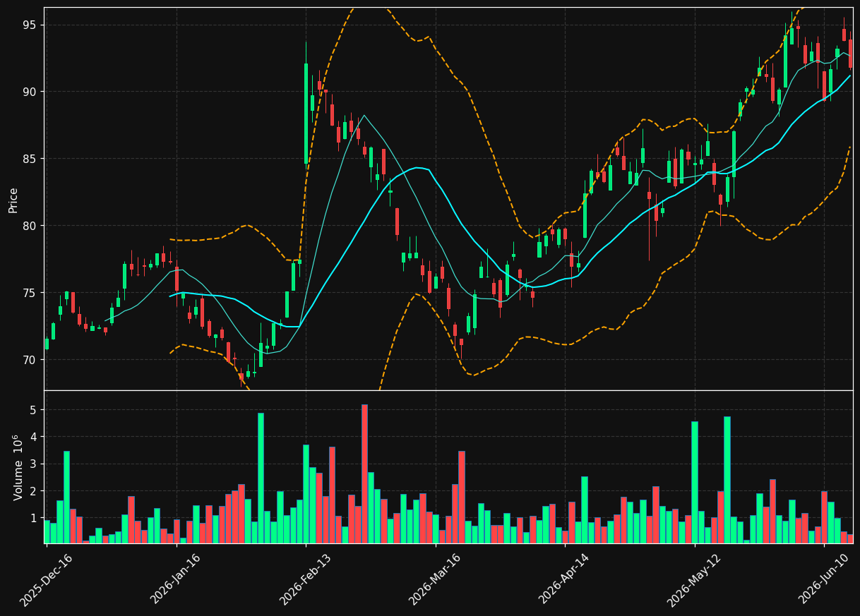This screenshot has width=860, height=616.
Task: Select the 2026-Apr-14 date label
Action: coord(563,580)
